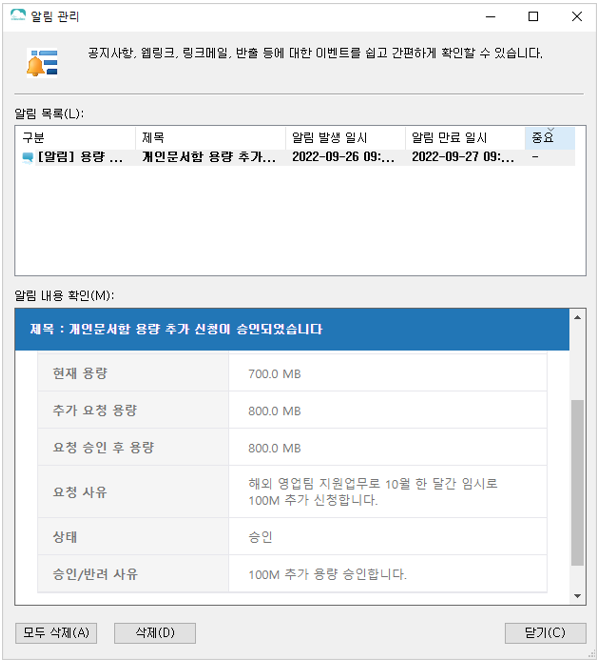Select the message icon in alarm row
The width and height of the screenshot is (597, 662).
point(28,157)
